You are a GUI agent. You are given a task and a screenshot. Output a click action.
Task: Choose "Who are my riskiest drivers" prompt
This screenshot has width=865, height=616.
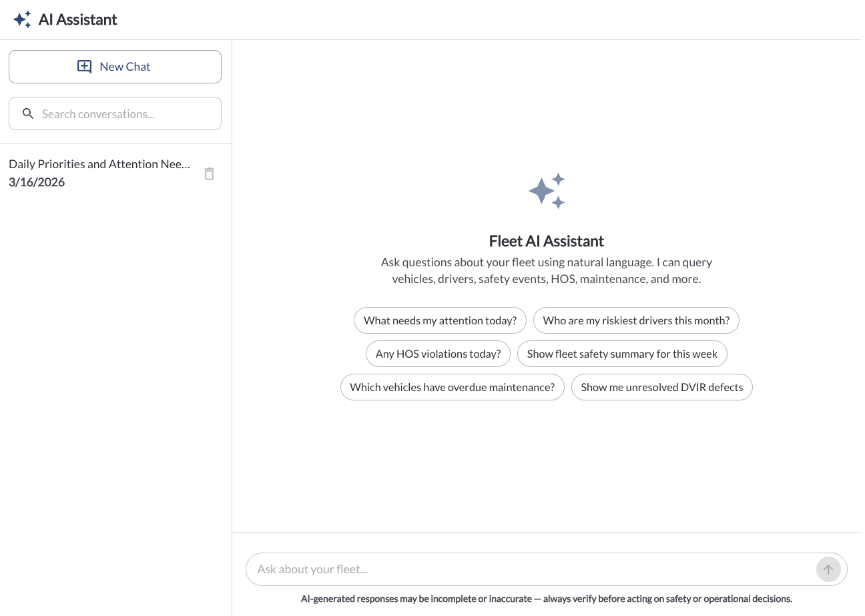636,320
